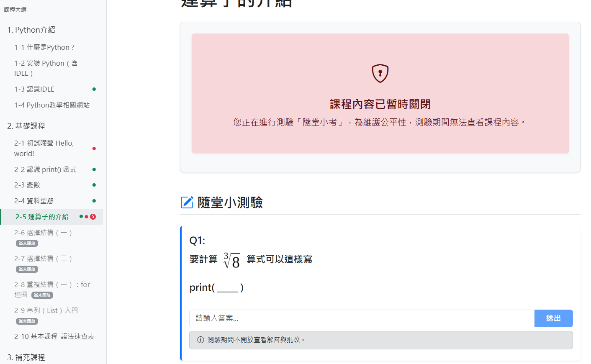Viewport: 591px width, 364px height.
Task: Expand the 1. Python介紹 section
Action: tap(31, 30)
